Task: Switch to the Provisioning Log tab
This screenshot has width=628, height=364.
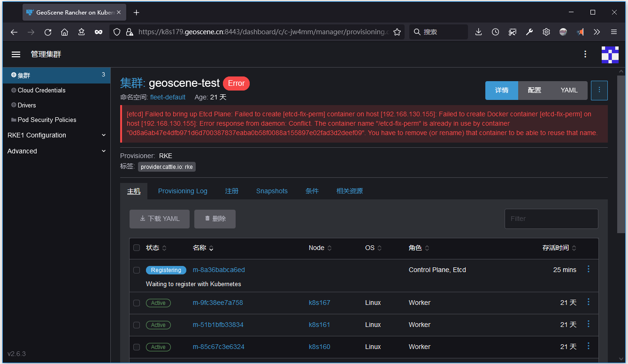Action: click(183, 191)
